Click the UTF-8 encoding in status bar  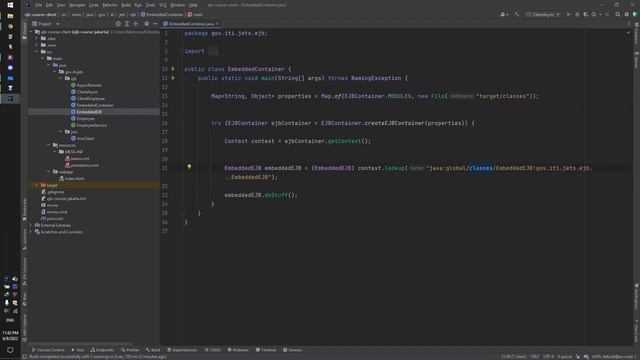pyautogui.click(x=548, y=357)
